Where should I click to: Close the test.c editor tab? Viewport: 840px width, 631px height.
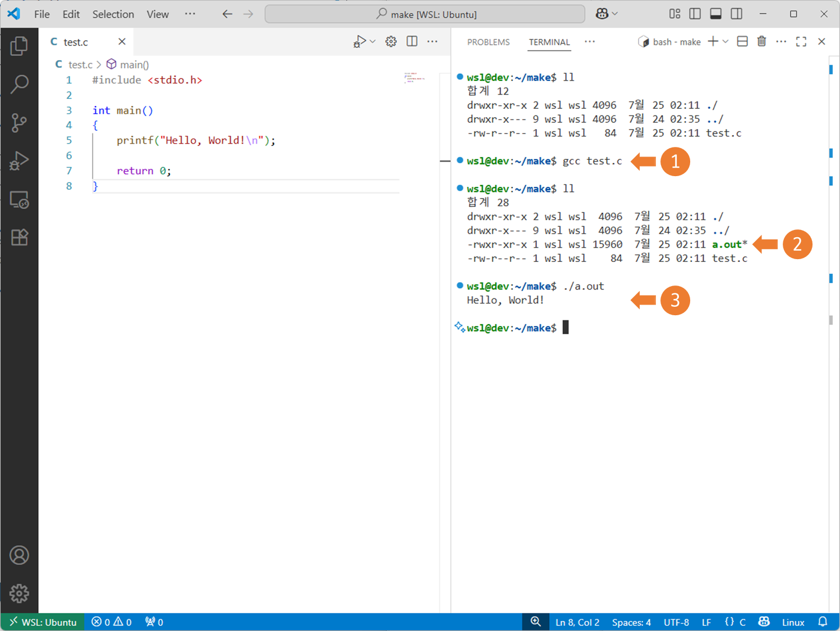(x=122, y=42)
